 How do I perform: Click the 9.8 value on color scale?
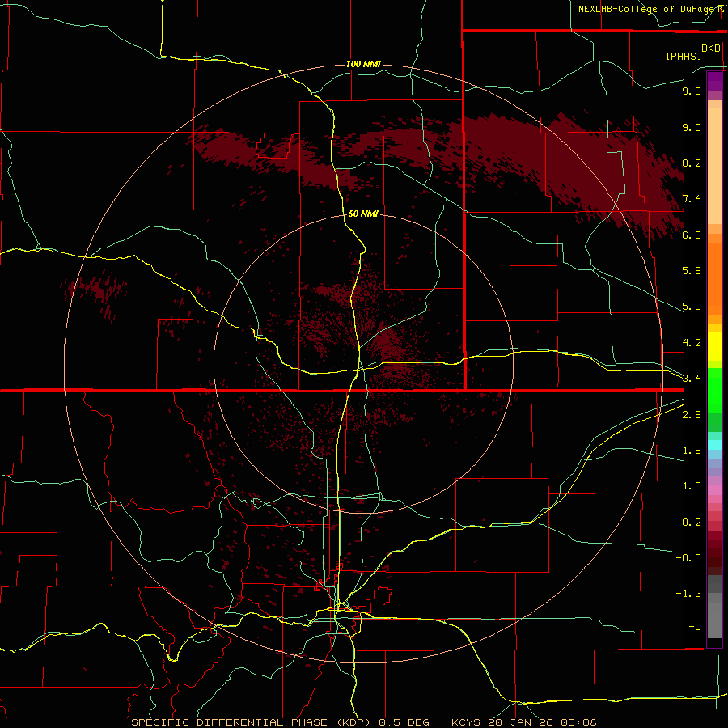point(692,91)
